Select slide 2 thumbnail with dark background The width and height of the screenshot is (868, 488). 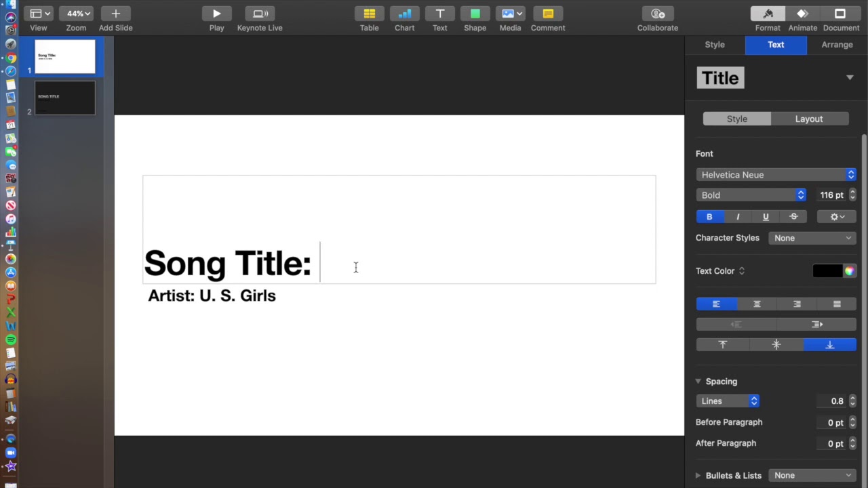click(x=65, y=98)
